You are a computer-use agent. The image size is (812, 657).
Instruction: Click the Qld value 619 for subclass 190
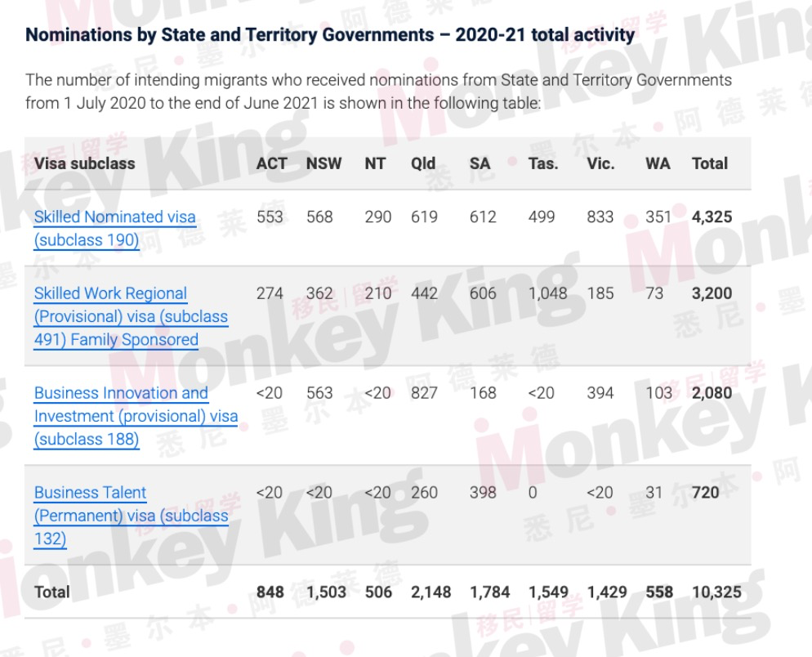pyautogui.click(x=424, y=217)
